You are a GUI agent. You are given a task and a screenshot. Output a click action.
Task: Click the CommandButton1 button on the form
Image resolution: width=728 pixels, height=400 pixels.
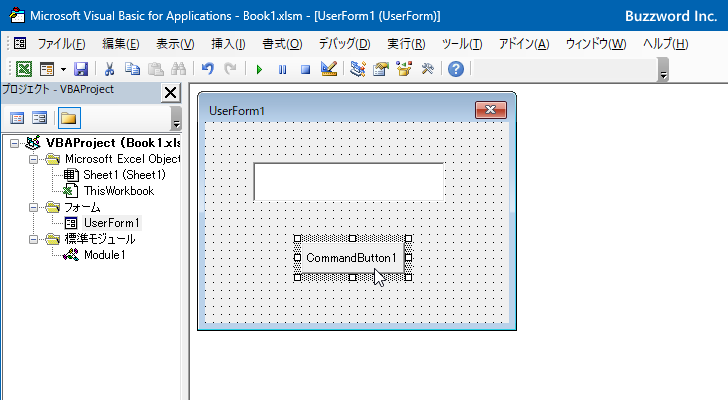tap(351, 258)
